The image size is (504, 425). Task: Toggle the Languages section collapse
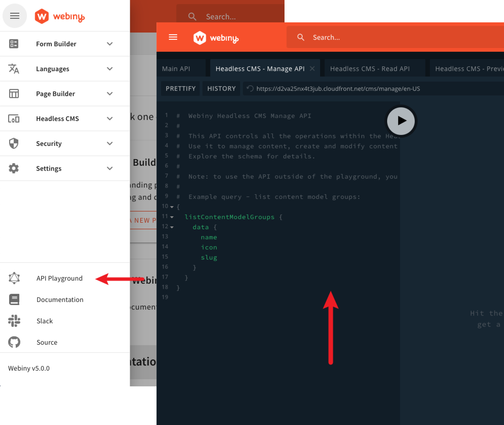coord(109,68)
